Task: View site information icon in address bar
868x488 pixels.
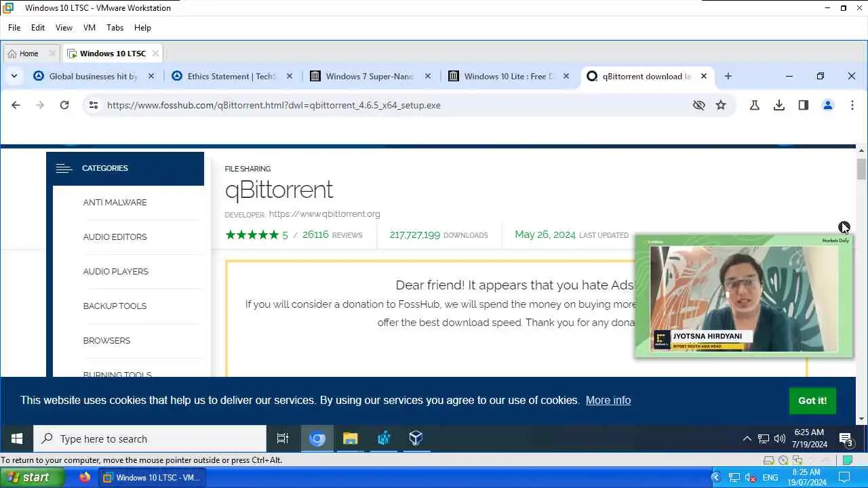Action: point(94,105)
